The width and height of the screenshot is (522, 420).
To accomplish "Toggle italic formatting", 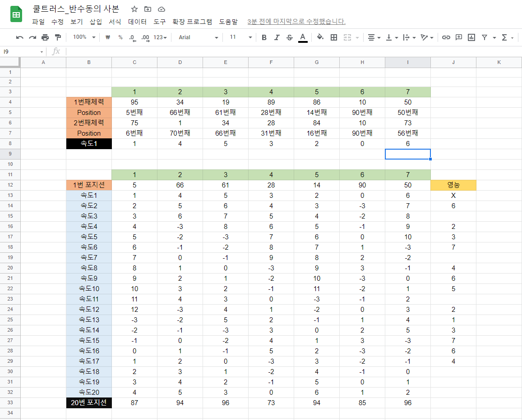I will point(277,37).
